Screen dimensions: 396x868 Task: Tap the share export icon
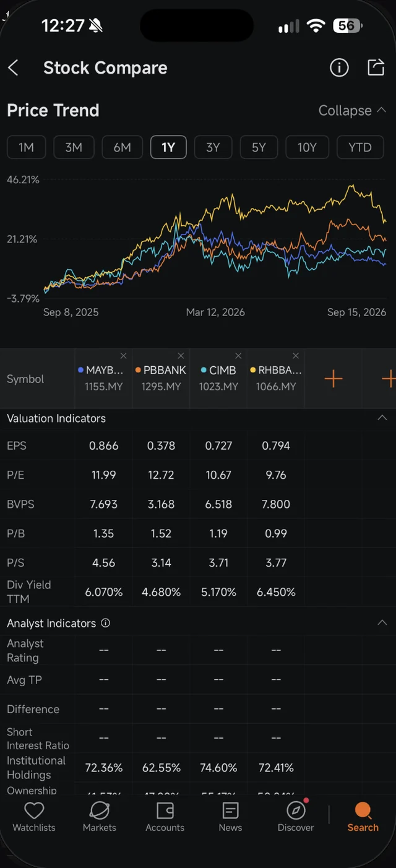pos(376,67)
